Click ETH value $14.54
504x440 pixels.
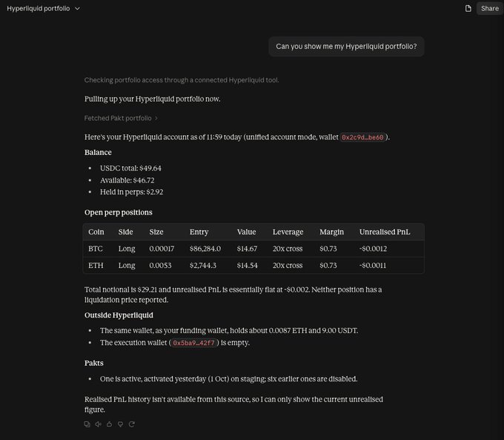coord(247,266)
